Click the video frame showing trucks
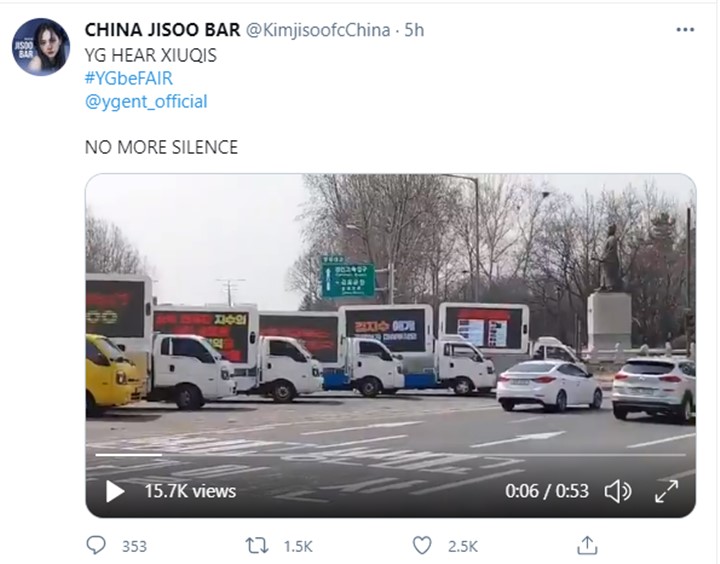The image size is (720, 564). point(391,321)
